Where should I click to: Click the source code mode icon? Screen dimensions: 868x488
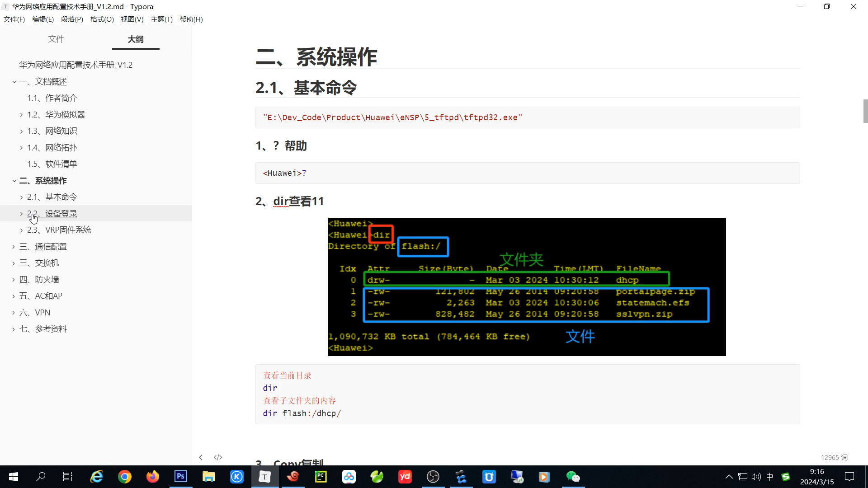pyautogui.click(x=218, y=457)
